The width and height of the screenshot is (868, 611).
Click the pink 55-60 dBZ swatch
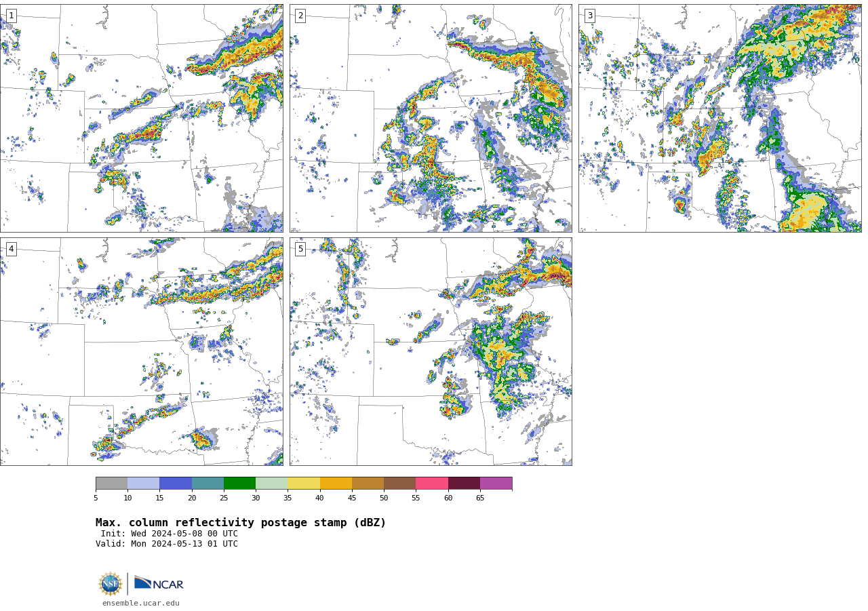(x=432, y=484)
